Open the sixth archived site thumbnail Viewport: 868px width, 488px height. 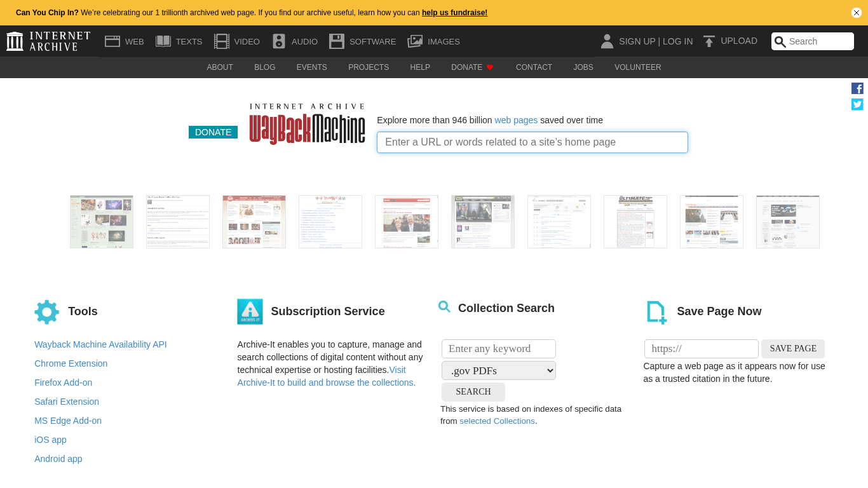tap(483, 222)
